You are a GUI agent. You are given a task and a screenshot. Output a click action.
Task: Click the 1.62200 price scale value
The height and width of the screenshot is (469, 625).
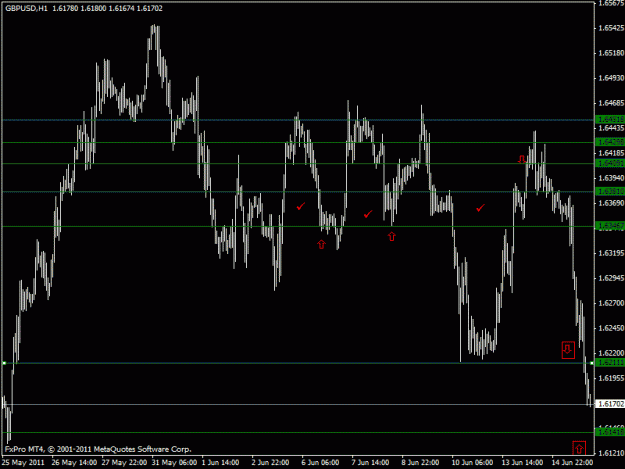(611, 353)
